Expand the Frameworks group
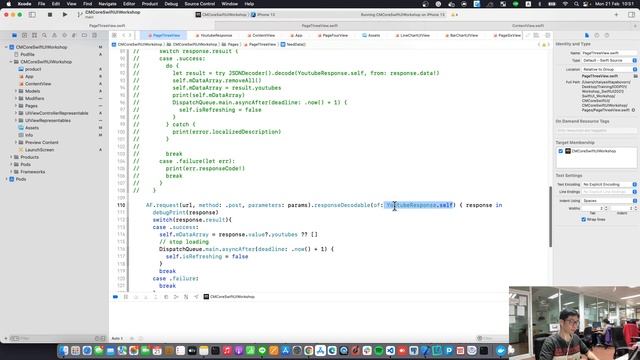 11,172
